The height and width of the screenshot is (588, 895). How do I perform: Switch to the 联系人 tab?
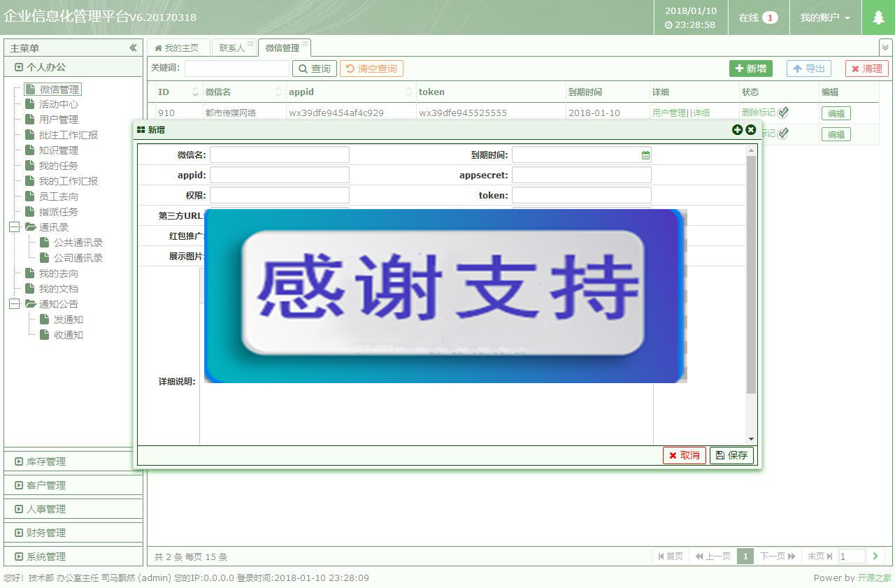coord(231,48)
